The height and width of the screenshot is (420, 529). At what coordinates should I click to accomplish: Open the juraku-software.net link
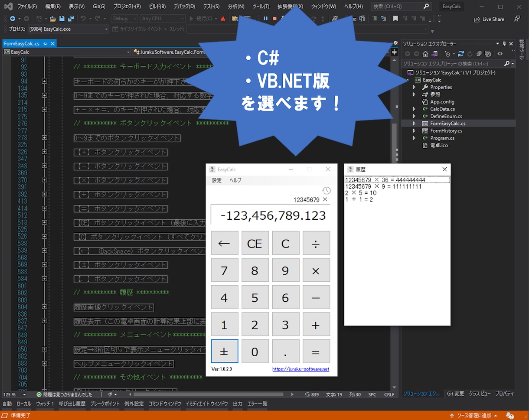point(300,369)
